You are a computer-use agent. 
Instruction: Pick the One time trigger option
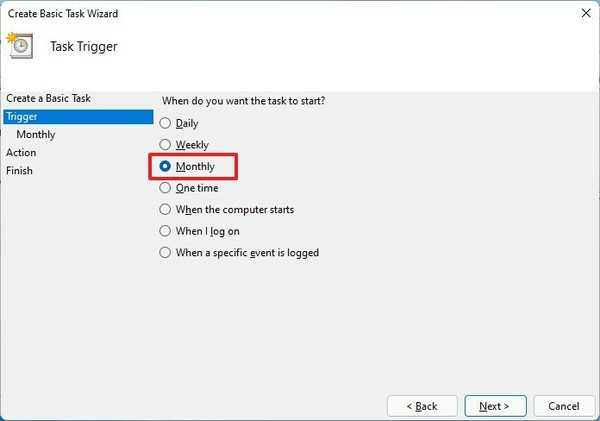(x=166, y=188)
